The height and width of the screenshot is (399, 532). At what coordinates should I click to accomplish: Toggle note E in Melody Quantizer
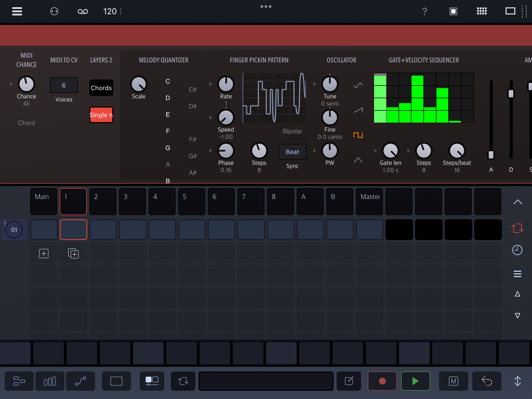(x=168, y=115)
